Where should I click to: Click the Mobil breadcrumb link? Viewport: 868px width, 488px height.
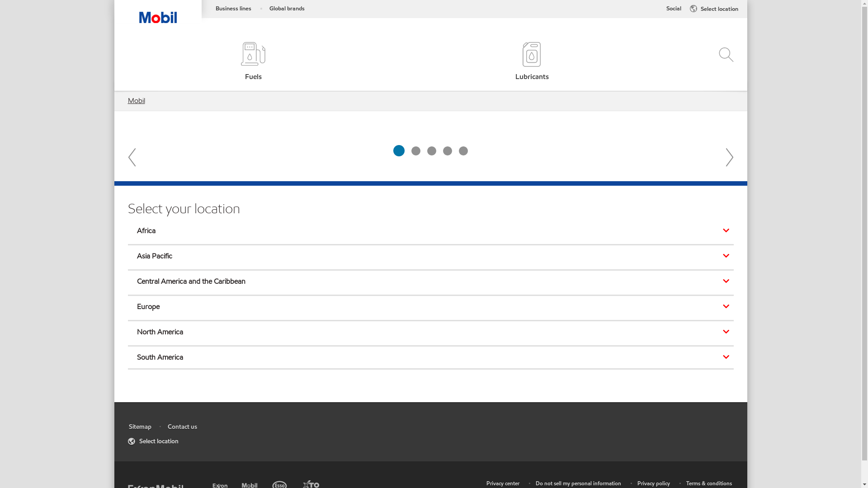point(137,101)
